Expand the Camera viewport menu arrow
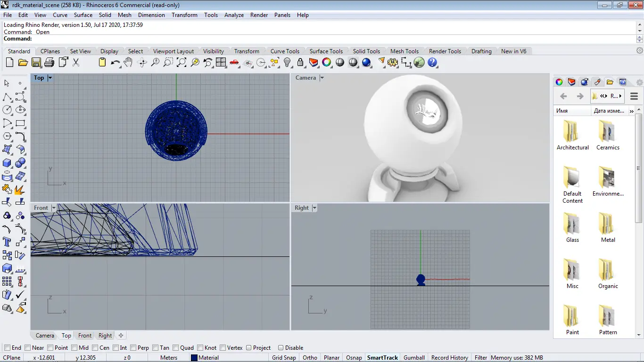644x362 pixels. [322, 78]
